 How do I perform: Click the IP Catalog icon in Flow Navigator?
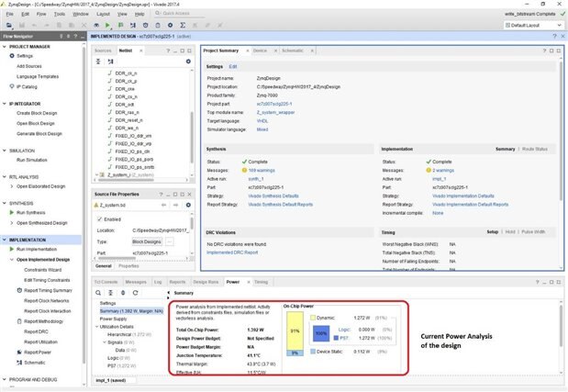click(11, 86)
